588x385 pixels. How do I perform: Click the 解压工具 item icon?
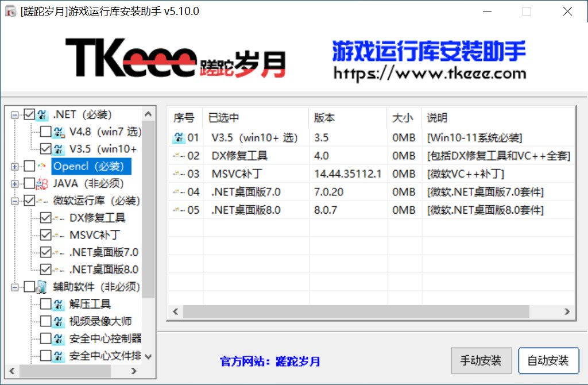click(x=59, y=304)
